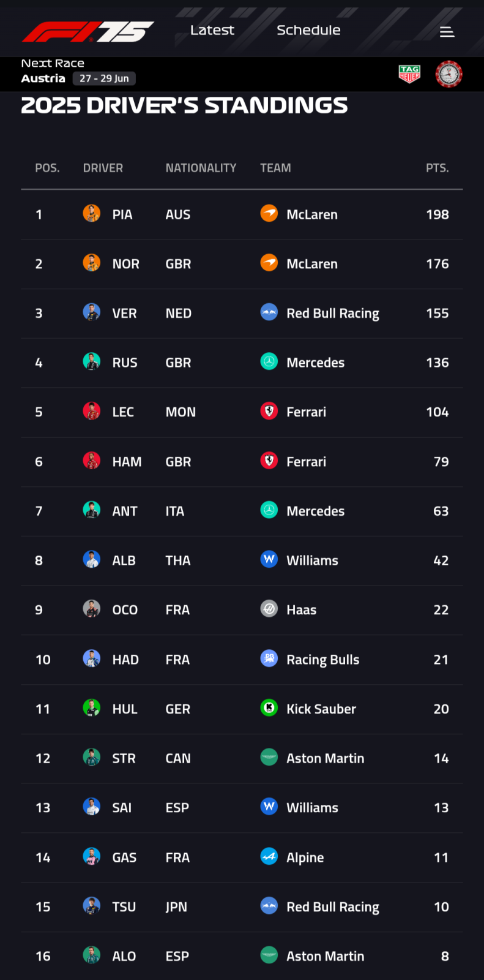The image size is (484, 980).
Task: Open the hamburger menu icon
Action: click(447, 32)
